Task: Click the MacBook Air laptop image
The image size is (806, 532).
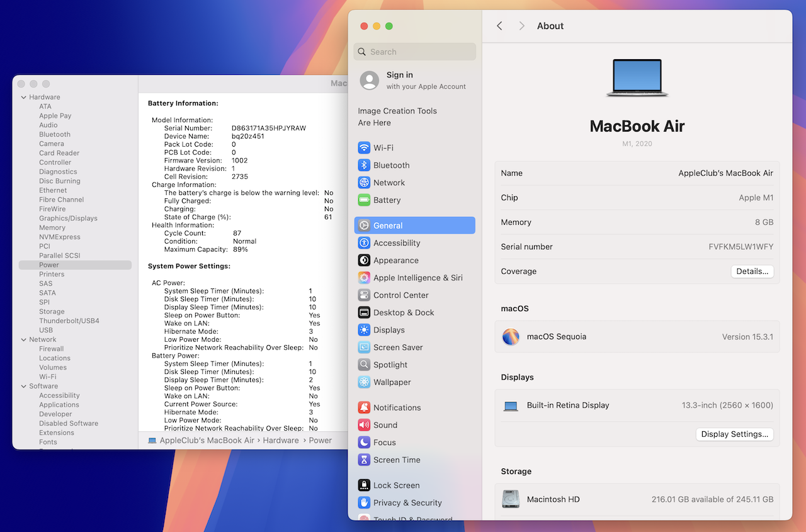Action: (x=637, y=78)
